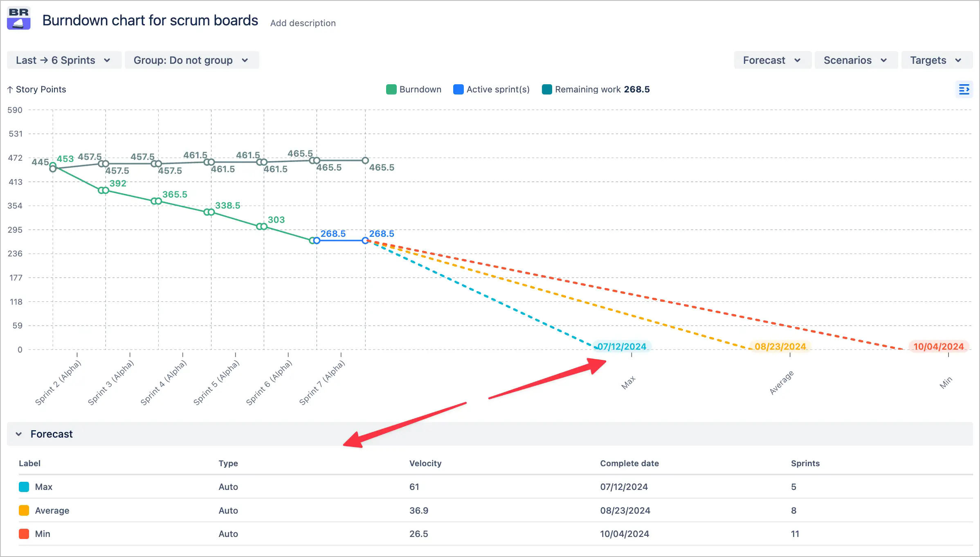Click the Average row orange color swatch
Viewport: 980px width, 557px height.
click(x=24, y=510)
